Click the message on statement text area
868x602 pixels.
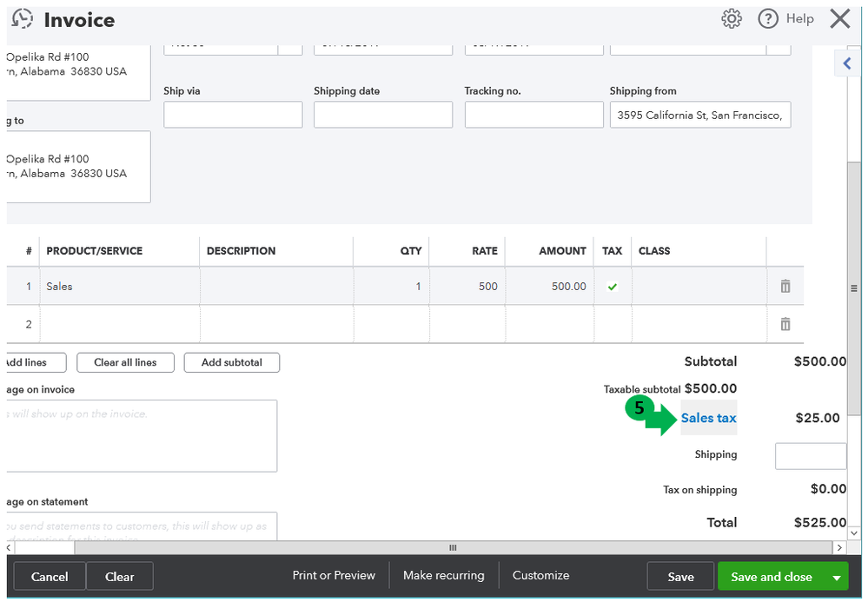[x=142, y=526]
